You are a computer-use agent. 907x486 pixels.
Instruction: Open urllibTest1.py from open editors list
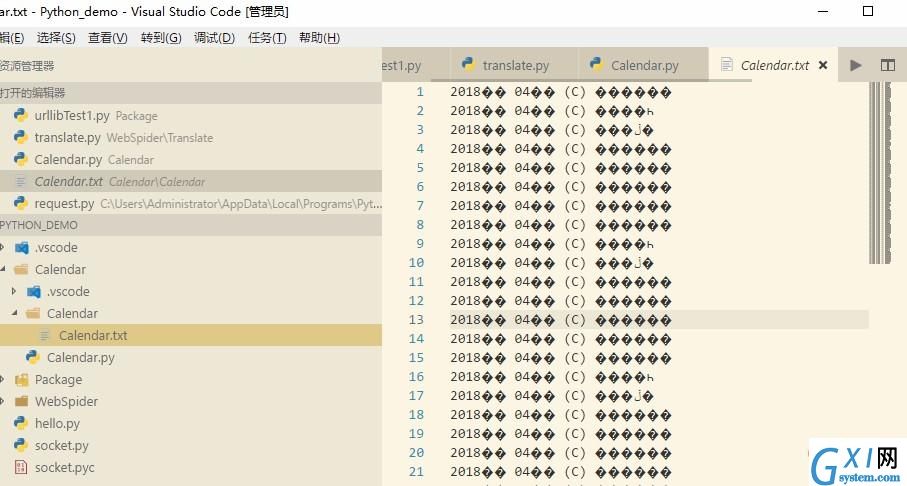190,115
